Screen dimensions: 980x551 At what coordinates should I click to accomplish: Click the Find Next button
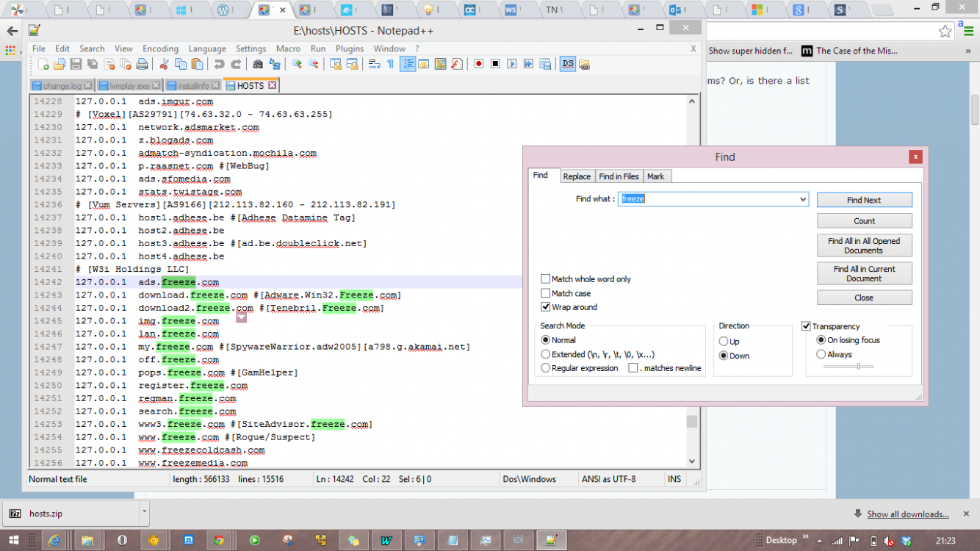[x=864, y=200]
